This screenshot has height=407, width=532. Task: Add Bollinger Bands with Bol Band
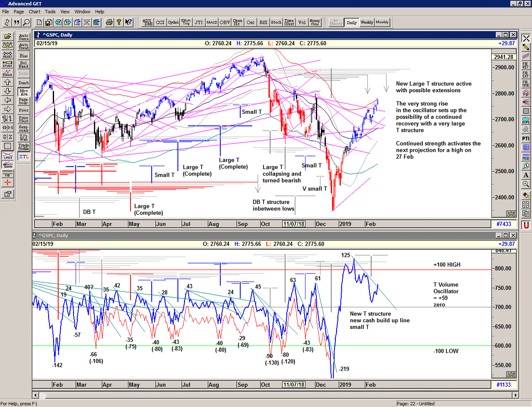pos(24,65)
